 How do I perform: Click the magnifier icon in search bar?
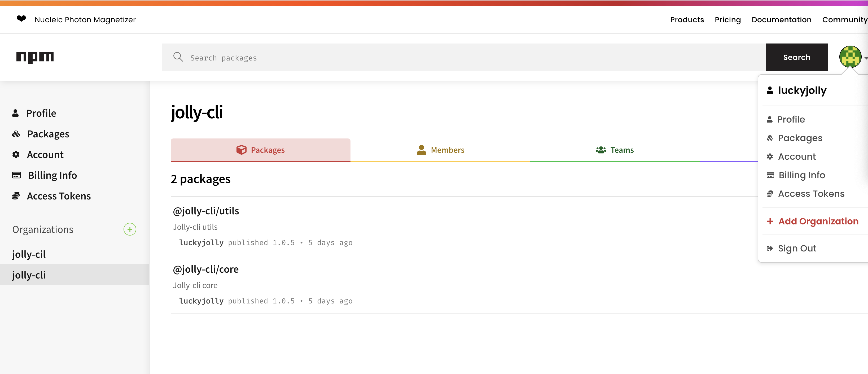[178, 57]
